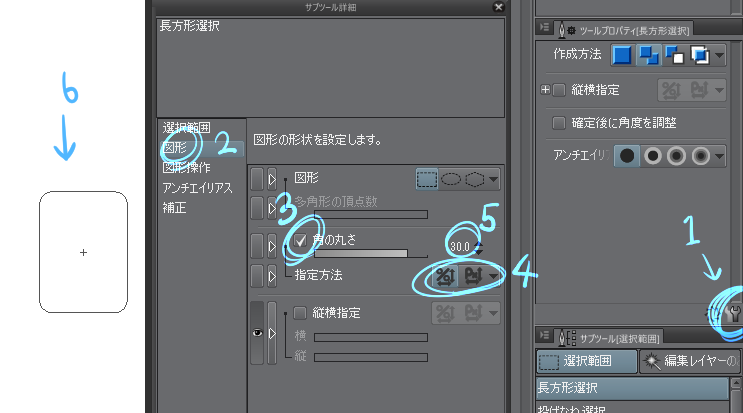
Task: Click 追加選択 creation method icon
Action: coord(648,55)
